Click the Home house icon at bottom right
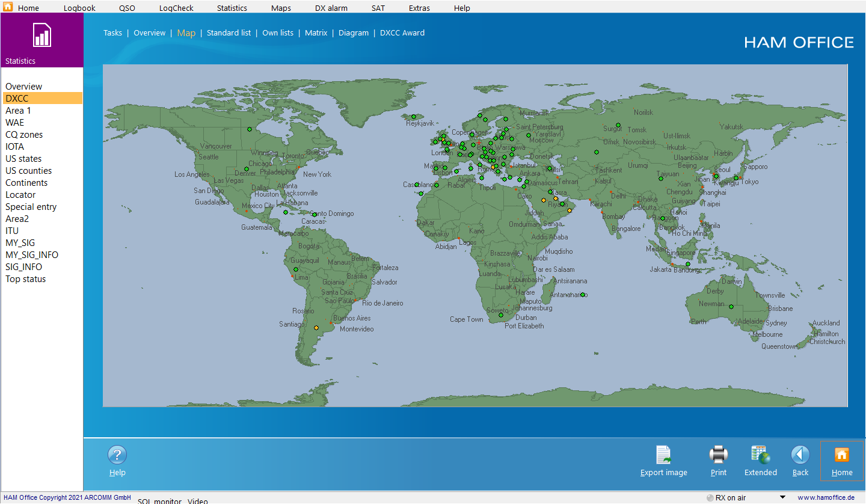The width and height of the screenshot is (866, 504). (x=842, y=455)
